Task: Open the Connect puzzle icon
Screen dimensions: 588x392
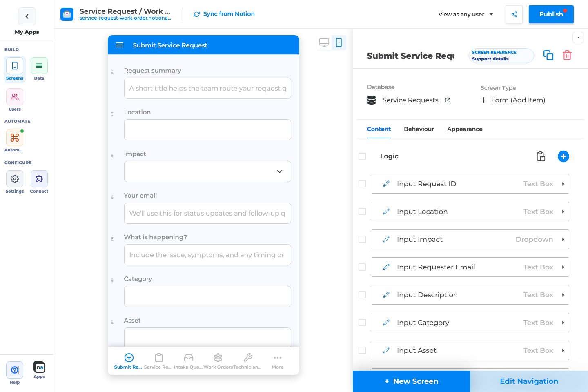Action: click(x=39, y=179)
